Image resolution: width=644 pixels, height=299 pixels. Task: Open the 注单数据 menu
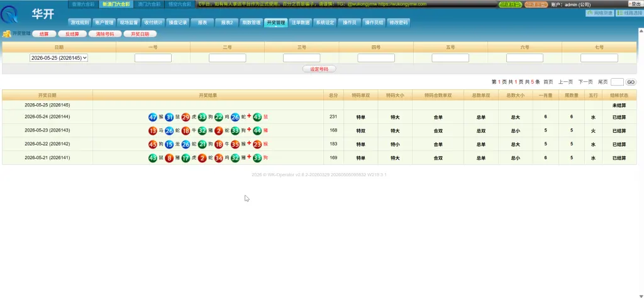(x=300, y=23)
